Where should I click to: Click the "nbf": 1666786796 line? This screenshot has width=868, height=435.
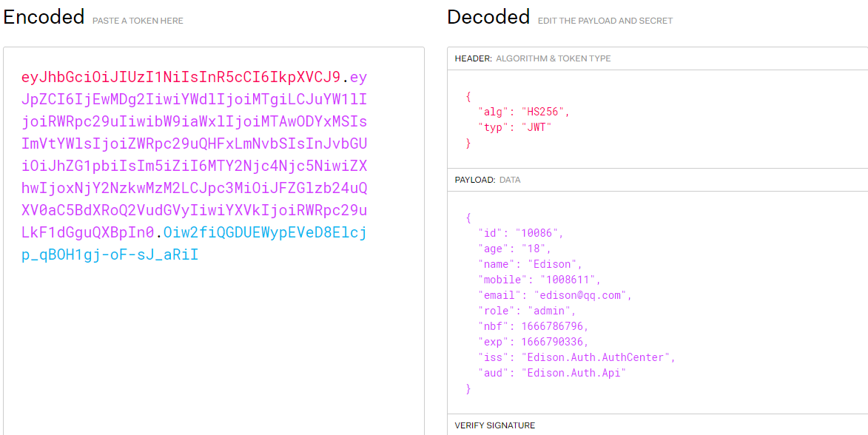(x=533, y=326)
